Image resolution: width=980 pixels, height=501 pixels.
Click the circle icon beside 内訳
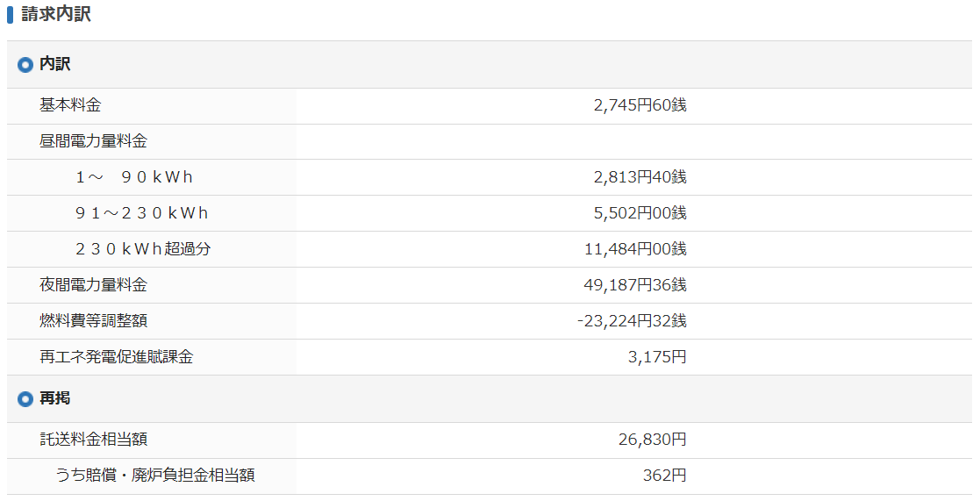[x=25, y=64]
